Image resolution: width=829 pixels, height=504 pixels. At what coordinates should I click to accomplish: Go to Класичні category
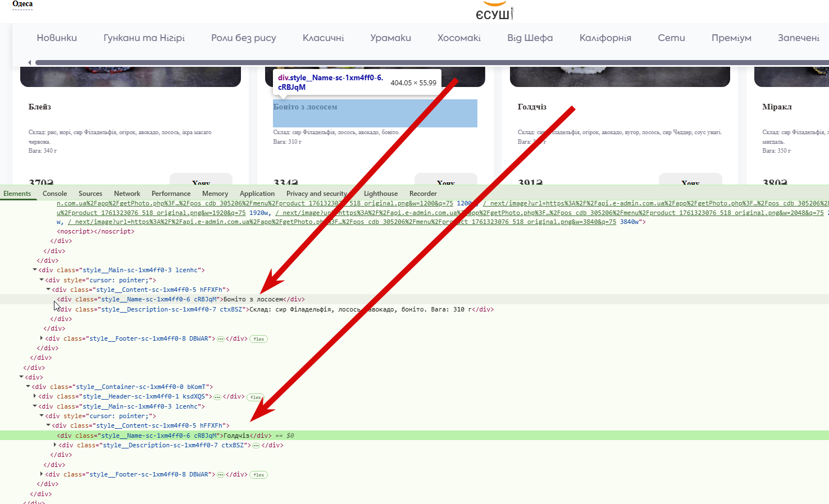pos(323,38)
